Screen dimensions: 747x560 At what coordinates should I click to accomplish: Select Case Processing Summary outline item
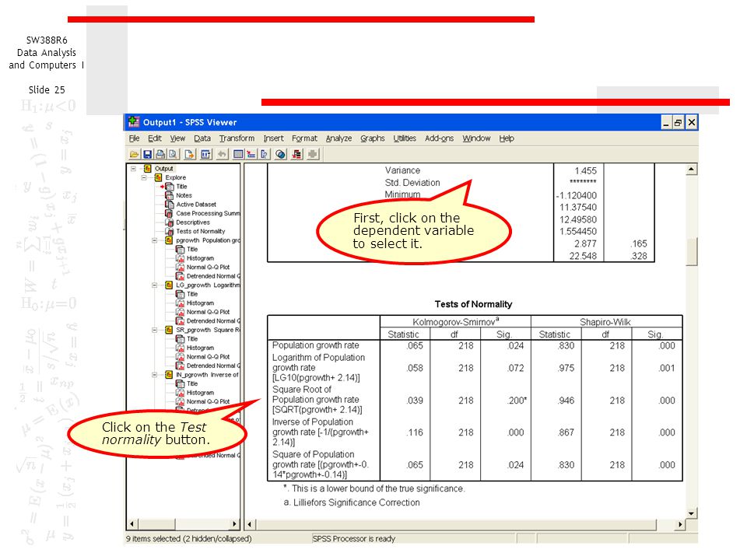click(209, 214)
